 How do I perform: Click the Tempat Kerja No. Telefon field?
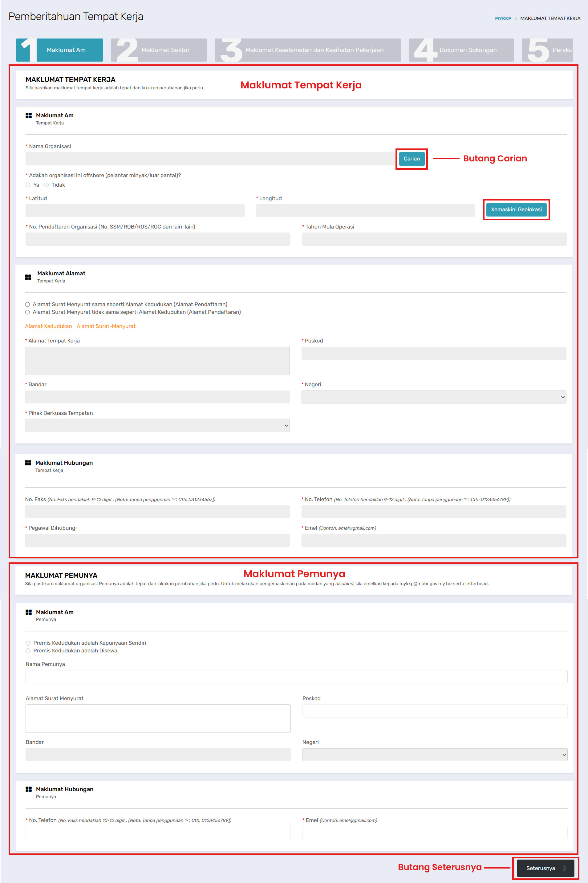pos(433,512)
